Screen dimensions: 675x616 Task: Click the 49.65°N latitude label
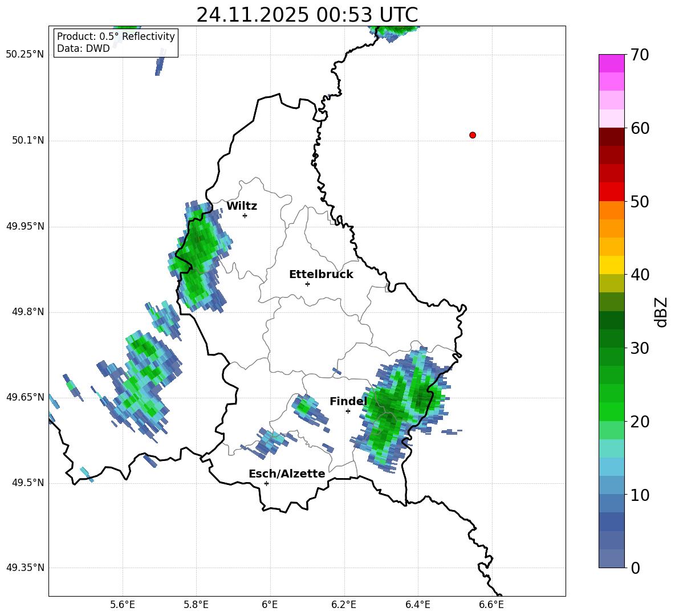point(25,397)
